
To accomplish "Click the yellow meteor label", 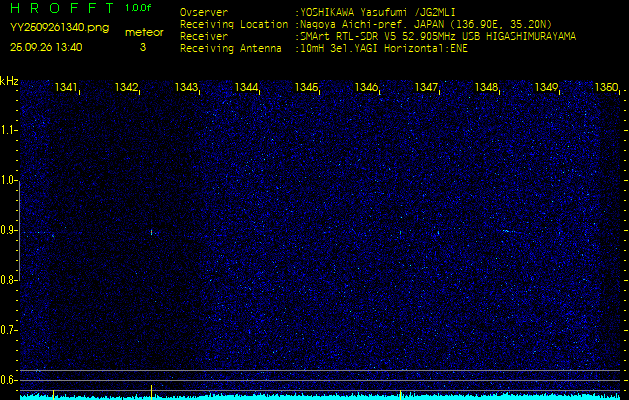I will (143, 32).
